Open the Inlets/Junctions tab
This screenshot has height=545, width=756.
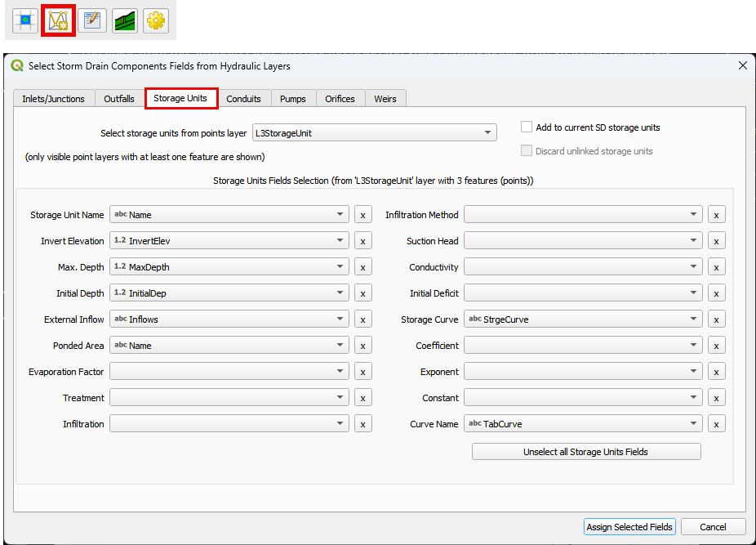(53, 99)
